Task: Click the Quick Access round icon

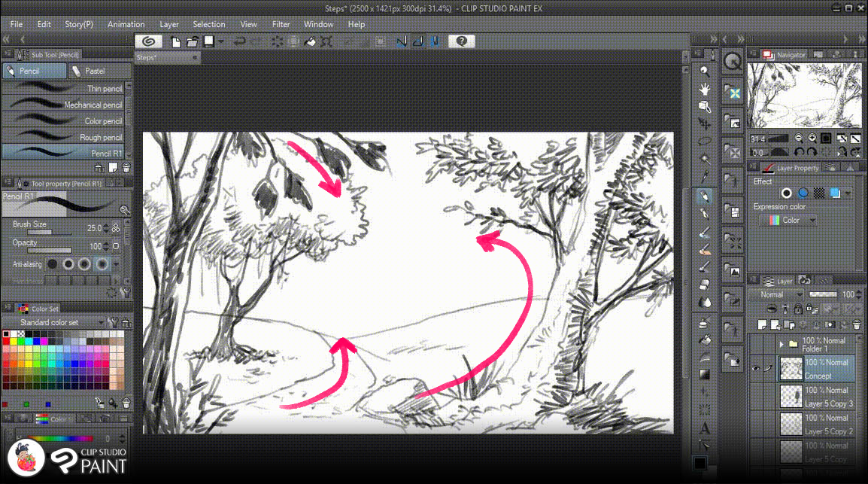Action: point(733,62)
